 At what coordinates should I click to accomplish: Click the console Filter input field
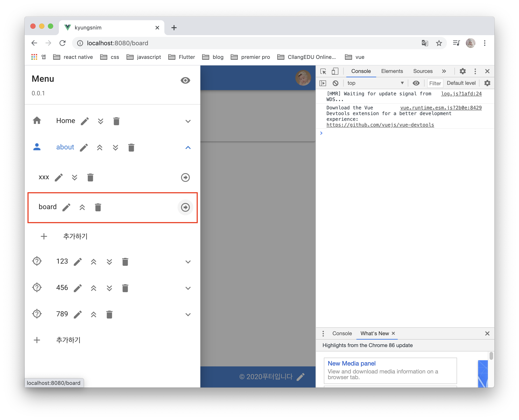pyautogui.click(x=435, y=83)
